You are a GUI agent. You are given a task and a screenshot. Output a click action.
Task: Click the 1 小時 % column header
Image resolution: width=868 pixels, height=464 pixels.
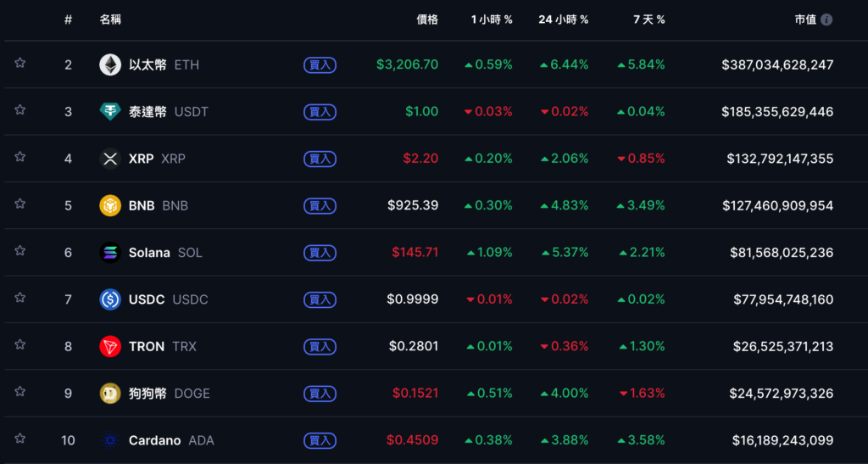pos(492,20)
